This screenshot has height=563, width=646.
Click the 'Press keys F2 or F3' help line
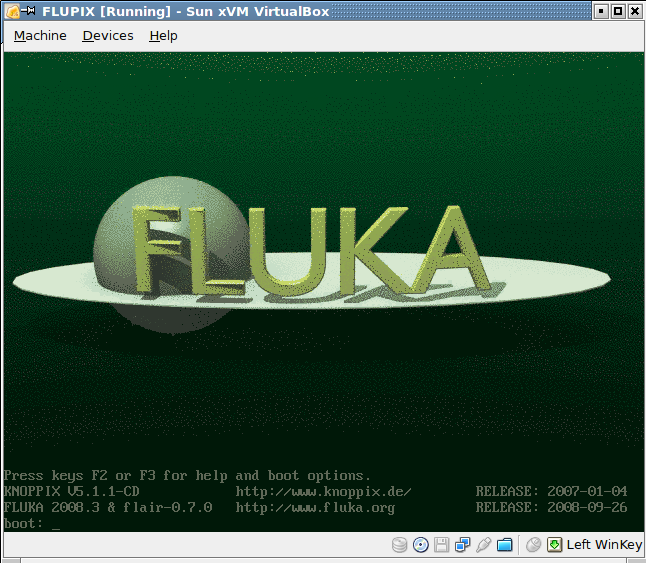pos(187,476)
